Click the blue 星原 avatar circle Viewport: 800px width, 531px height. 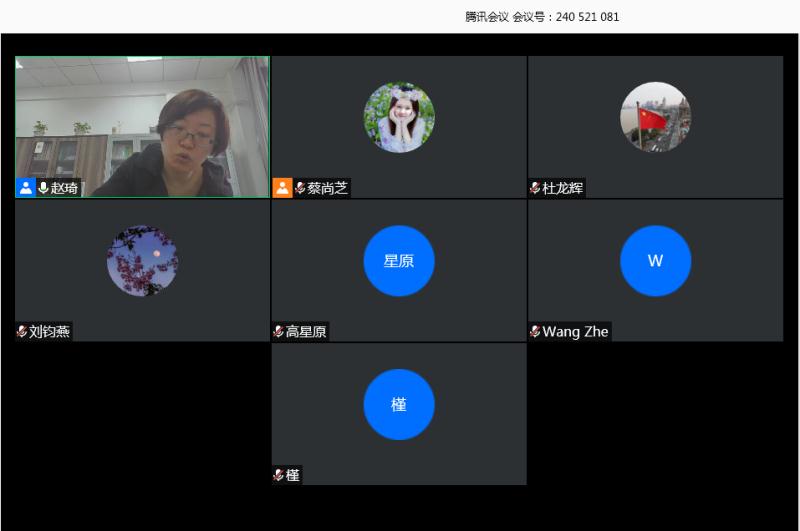tap(399, 261)
